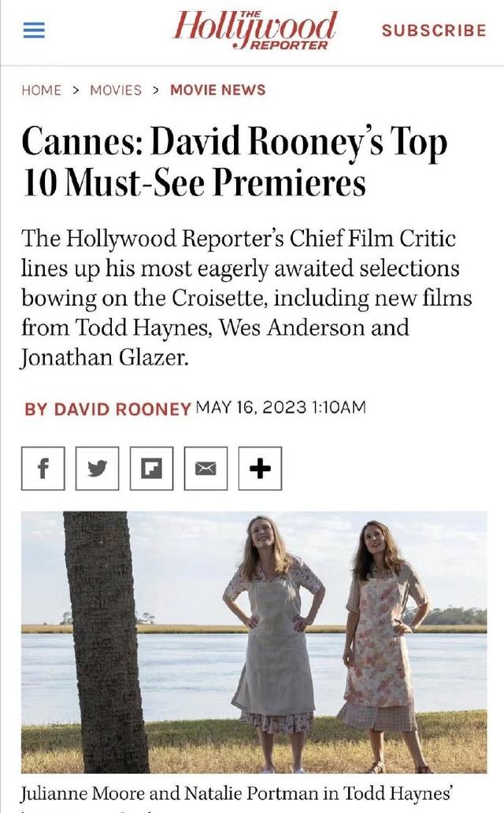Go to The Hollywood Reporter logo homepage
The width and height of the screenshot is (504, 813).
click(x=254, y=31)
